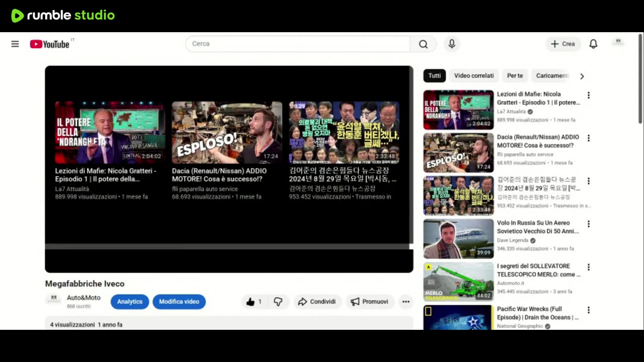Like the video with thumbs up
The image size is (644, 362).
254,302
